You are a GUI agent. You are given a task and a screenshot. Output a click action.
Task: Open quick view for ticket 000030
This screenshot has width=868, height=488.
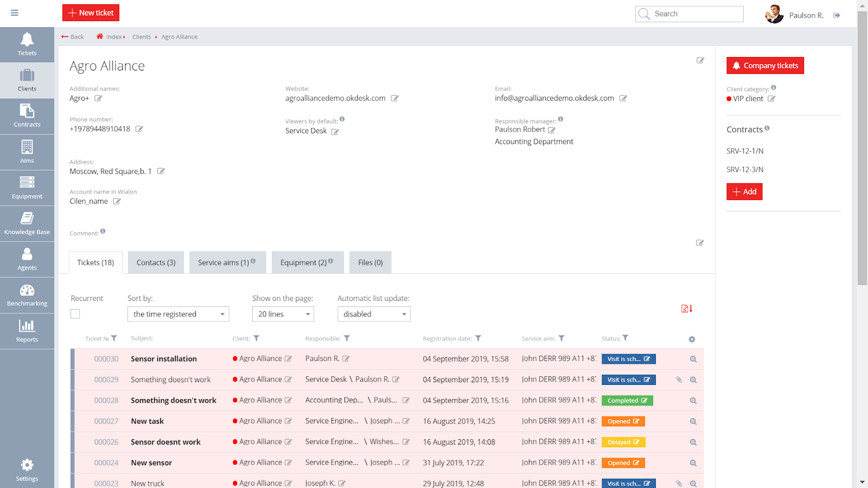693,358
